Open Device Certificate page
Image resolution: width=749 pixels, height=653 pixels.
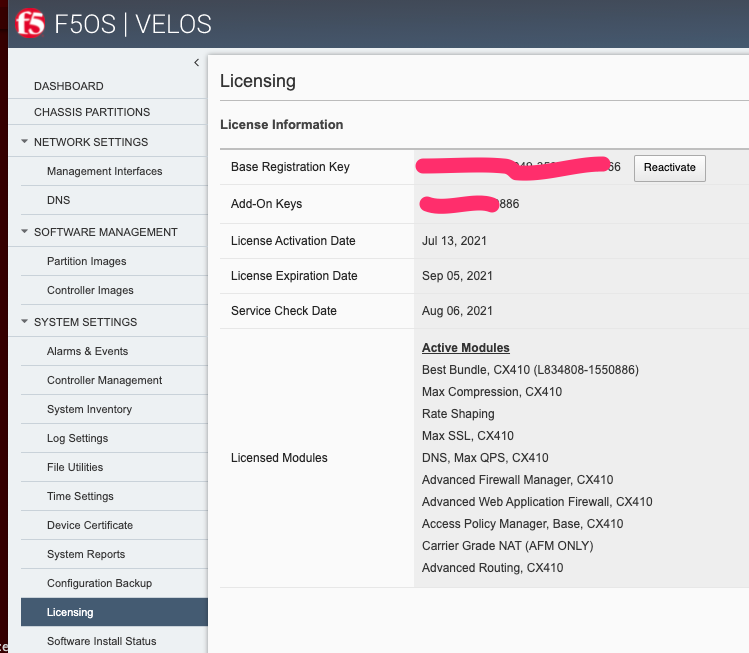(x=90, y=525)
